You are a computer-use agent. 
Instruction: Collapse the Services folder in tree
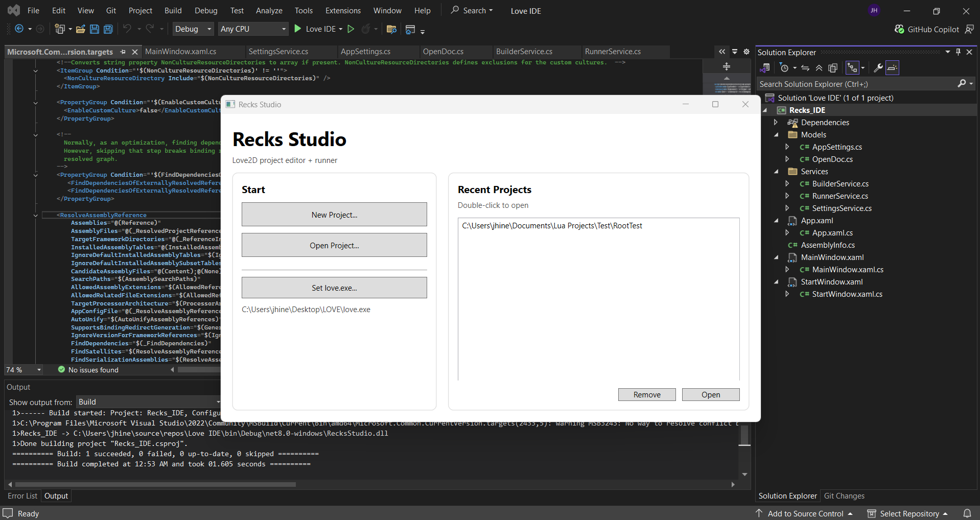(776, 172)
